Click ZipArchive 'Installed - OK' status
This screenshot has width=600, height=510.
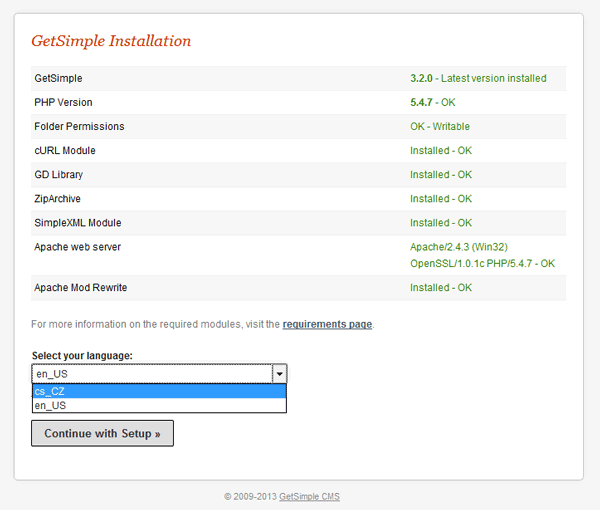(441, 199)
